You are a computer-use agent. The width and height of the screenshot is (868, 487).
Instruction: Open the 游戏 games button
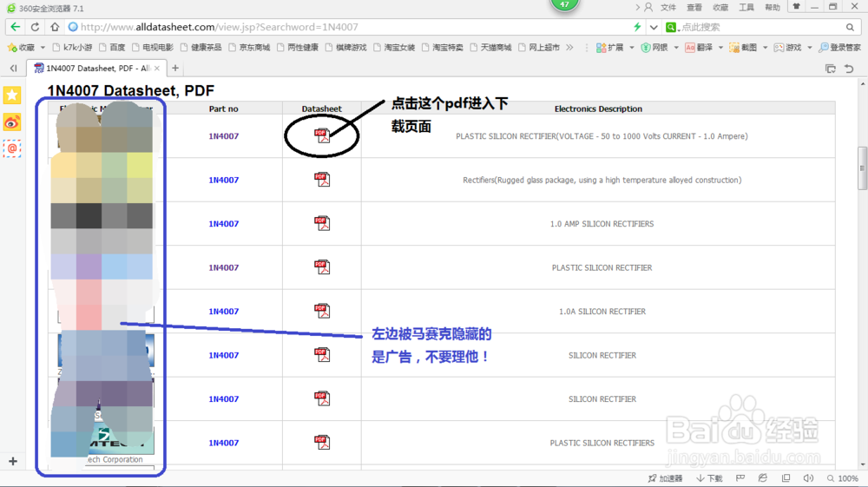point(787,48)
